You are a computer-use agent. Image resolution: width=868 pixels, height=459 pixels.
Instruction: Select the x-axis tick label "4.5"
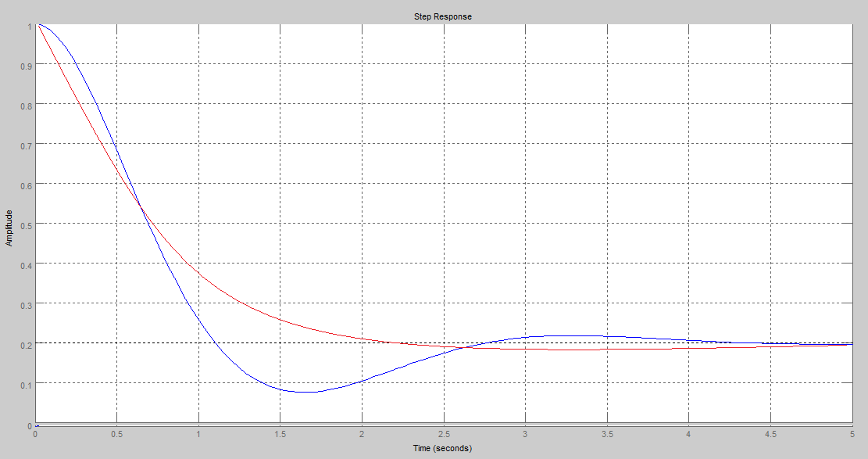coord(770,434)
